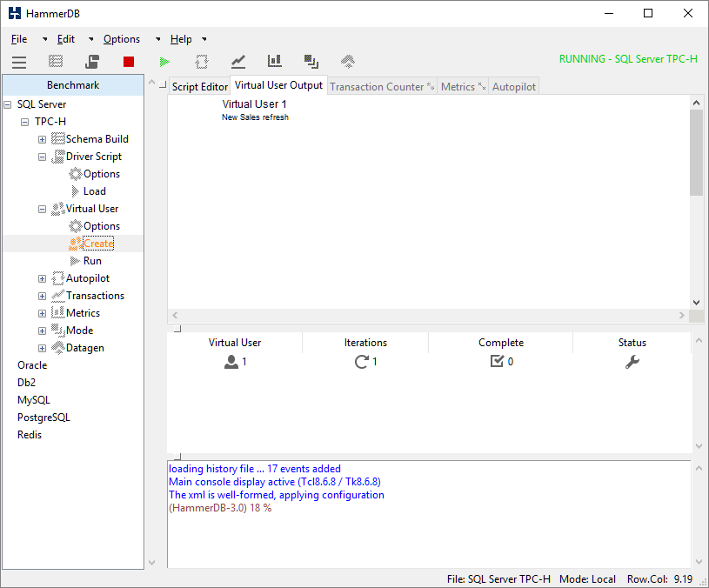
Task: Expand the Schema Build node
Action: tap(42, 140)
